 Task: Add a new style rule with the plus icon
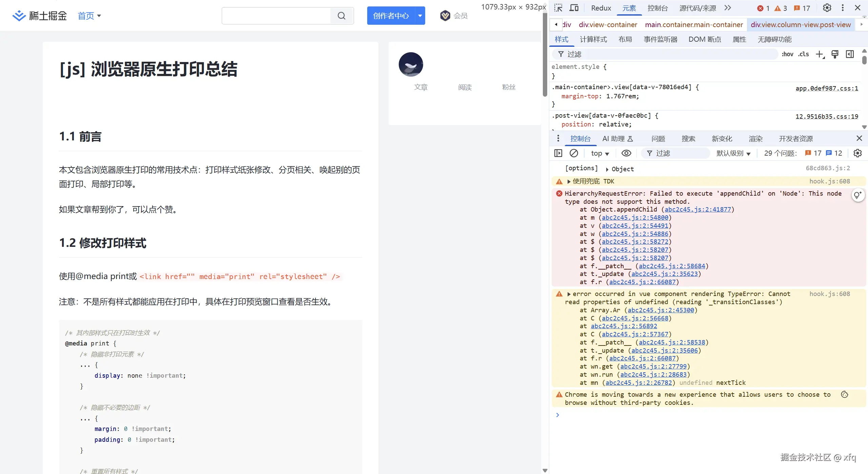[820, 54]
